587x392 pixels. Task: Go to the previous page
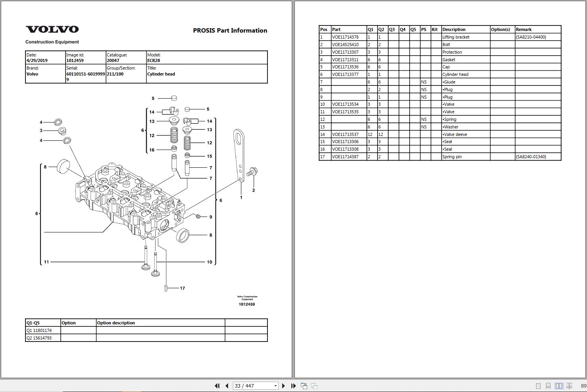pyautogui.click(x=227, y=386)
